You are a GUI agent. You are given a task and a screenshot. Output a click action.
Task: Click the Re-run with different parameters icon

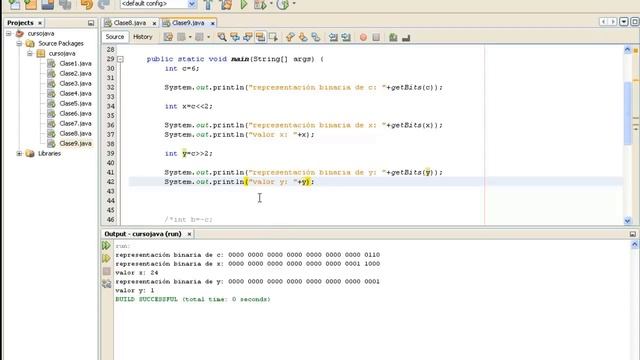coord(106,258)
